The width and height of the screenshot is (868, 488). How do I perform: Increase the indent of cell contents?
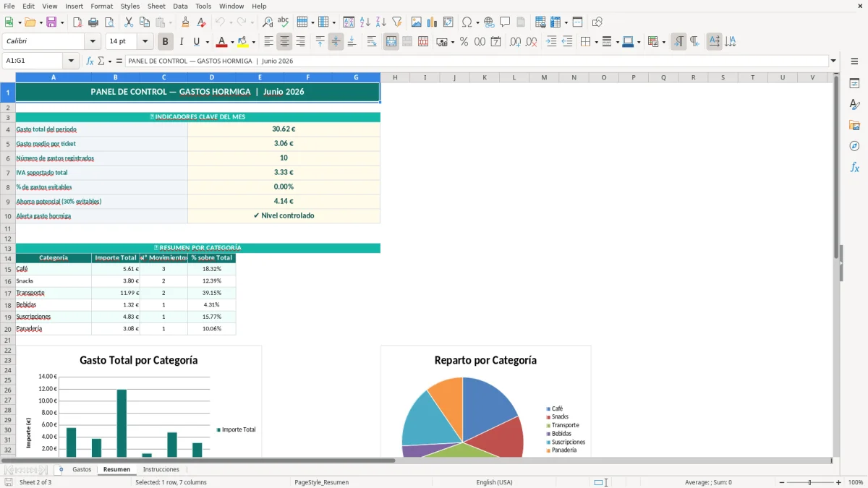(x=551, y=42)
